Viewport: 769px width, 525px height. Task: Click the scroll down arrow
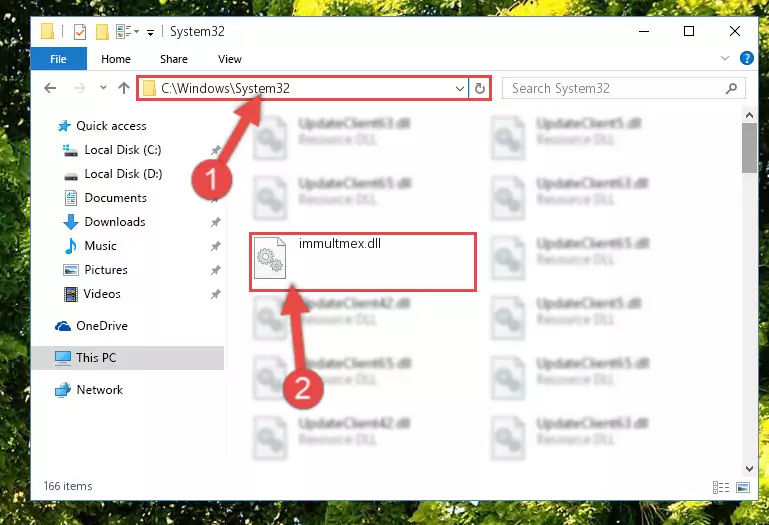(749, 469)
